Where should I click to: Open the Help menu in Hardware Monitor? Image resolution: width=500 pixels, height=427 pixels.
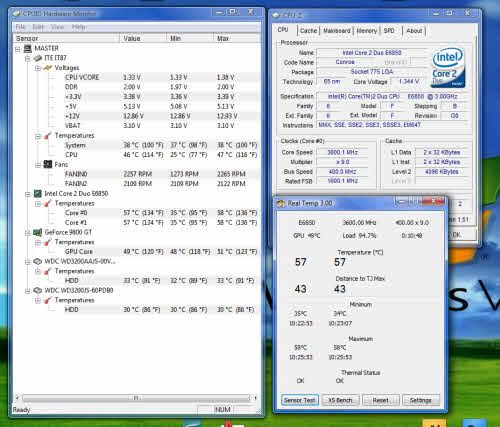(x=78, y=27)
